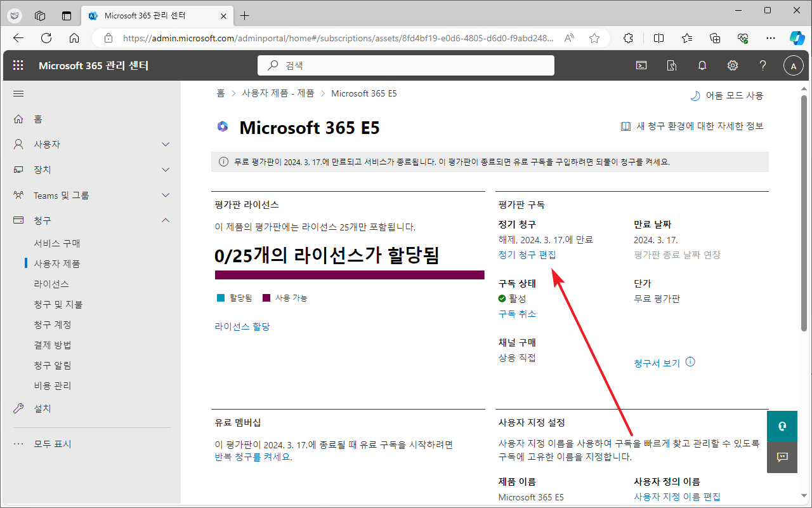Click the 사용자 지정 이름 편집 link

677,497
